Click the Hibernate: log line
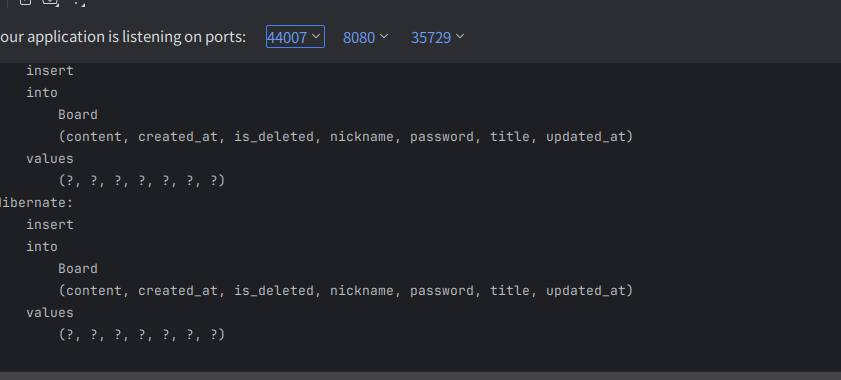Screen dimensions: 841x380 [36, 202]
